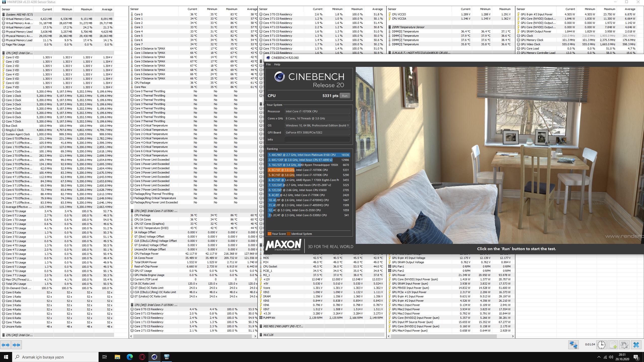Screen dimensions: 644x362
Task: Click the Info input field in Cinebench
Action: 317,140
